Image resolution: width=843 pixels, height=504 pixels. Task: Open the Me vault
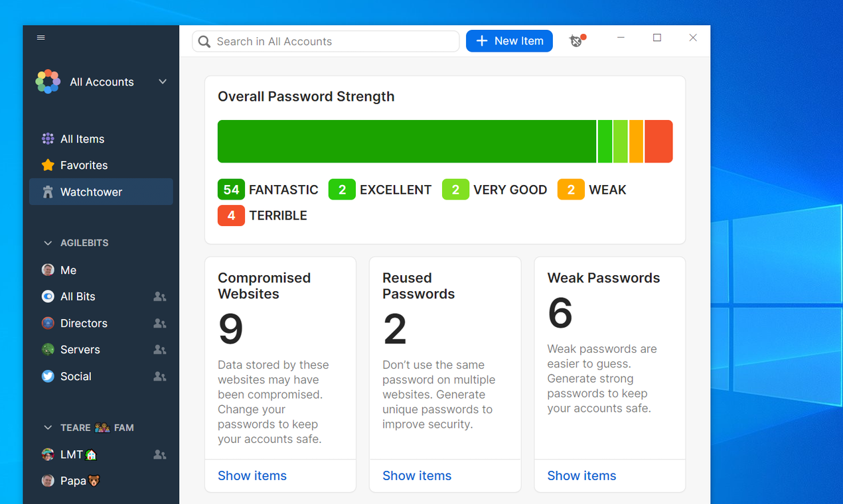[101, 270]
